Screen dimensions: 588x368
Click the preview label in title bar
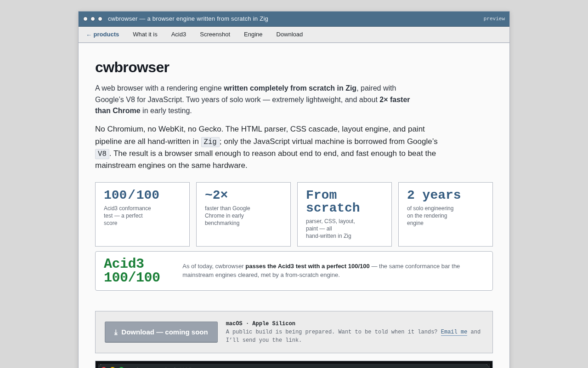click(494, 19)
